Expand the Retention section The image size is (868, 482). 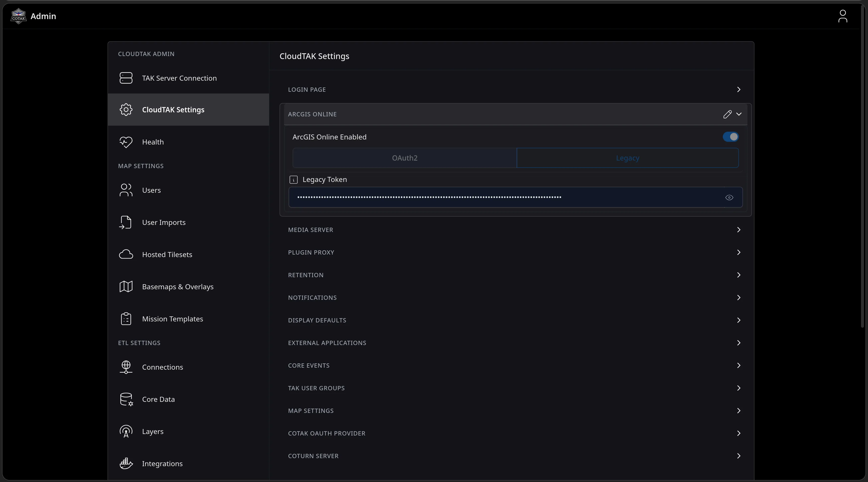[x=516, y=275]
